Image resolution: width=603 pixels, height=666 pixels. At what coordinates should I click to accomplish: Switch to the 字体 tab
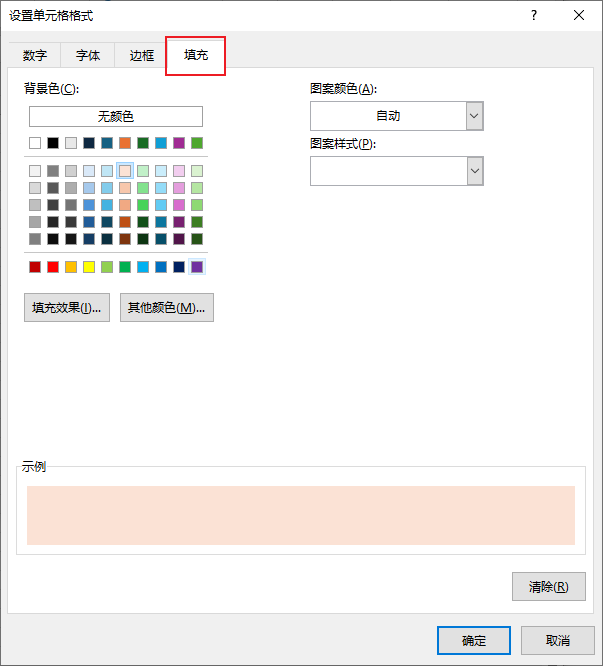pyautogui.click(x=88, y=55)
